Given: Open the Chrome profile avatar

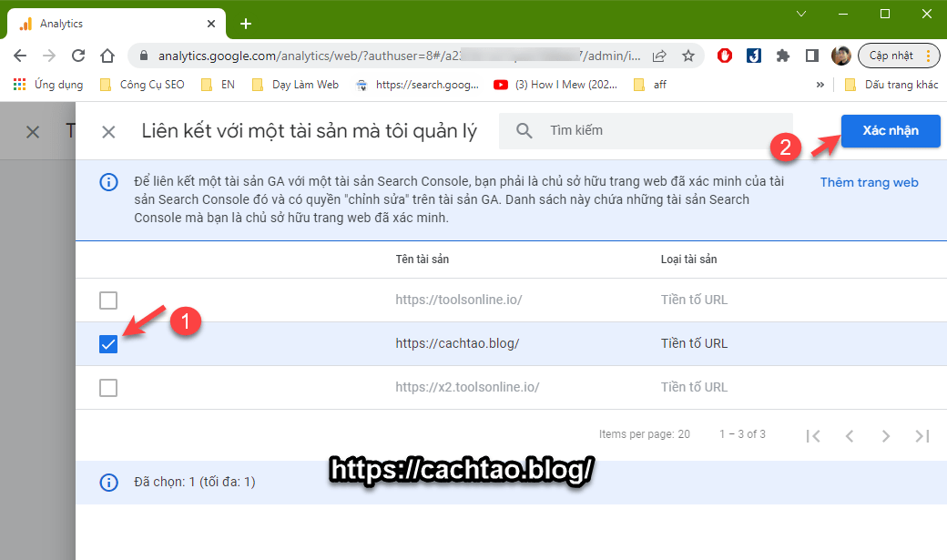Looking at the screenshot, I should click(x=840, y=56).
